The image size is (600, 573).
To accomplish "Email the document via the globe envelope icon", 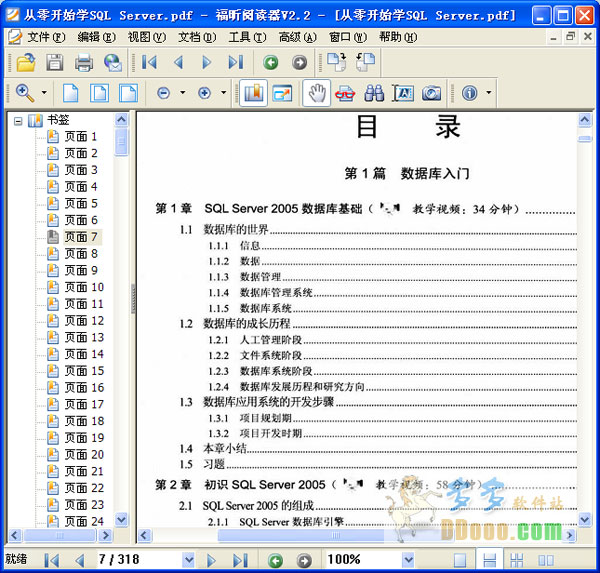I will tap(113, 62).
